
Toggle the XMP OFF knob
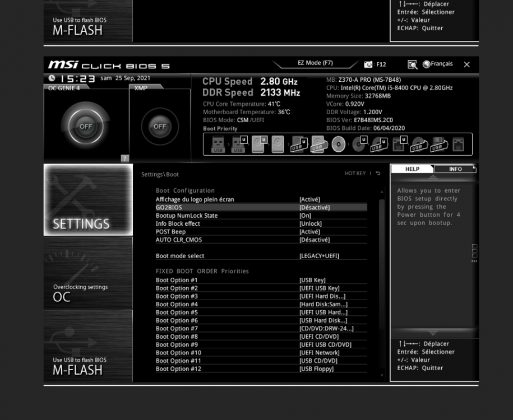[160, 127]
